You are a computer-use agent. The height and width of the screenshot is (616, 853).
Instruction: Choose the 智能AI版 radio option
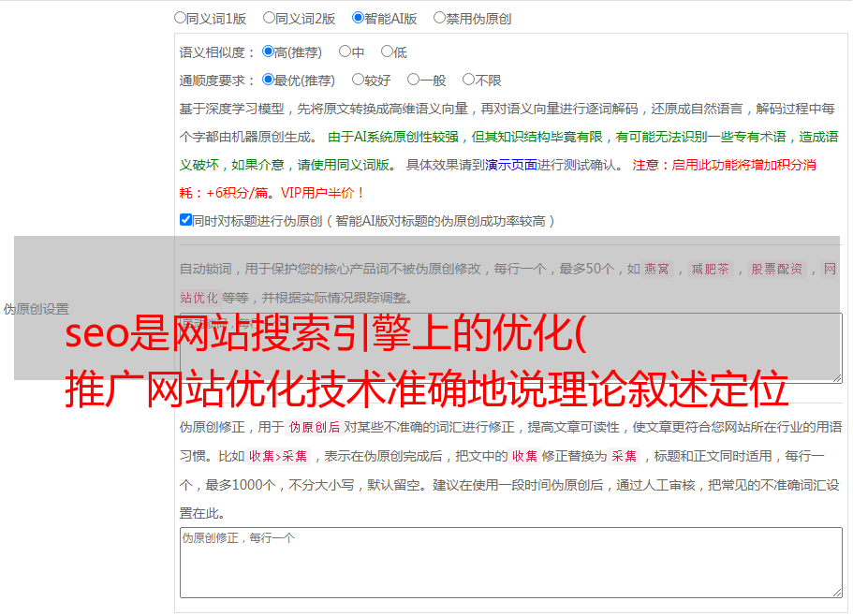(358, 18)
